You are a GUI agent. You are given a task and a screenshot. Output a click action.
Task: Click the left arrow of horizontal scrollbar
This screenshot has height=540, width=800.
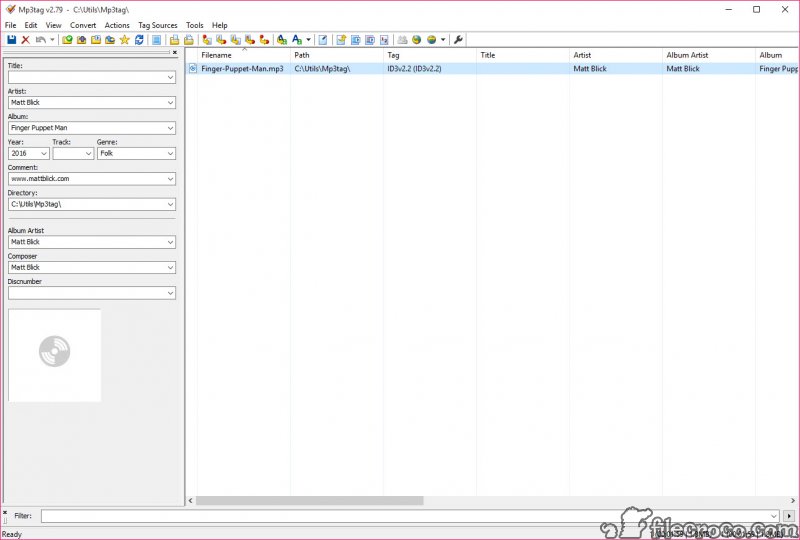click(191, 501)
